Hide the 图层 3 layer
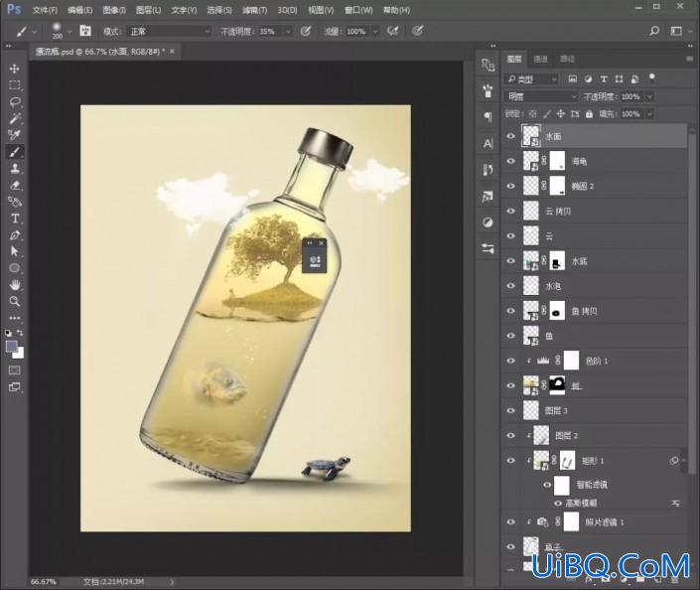This screenshot has height=590, width=700. 510,411
